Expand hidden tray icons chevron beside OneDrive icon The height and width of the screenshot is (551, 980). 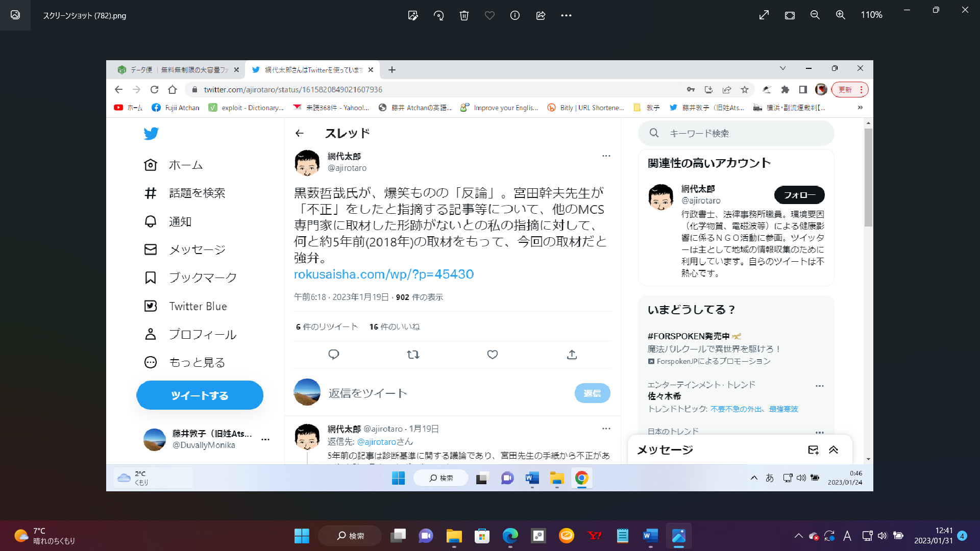(x=798, y=536)
